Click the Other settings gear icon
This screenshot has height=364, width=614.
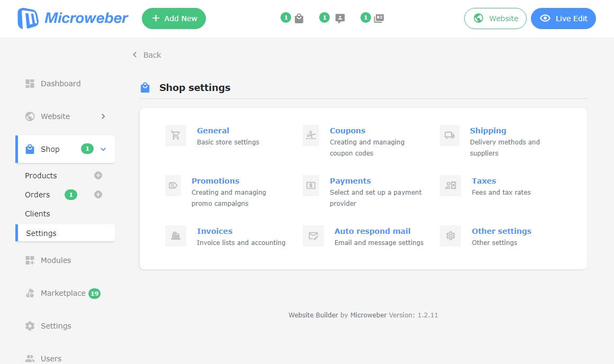[450, 236]
